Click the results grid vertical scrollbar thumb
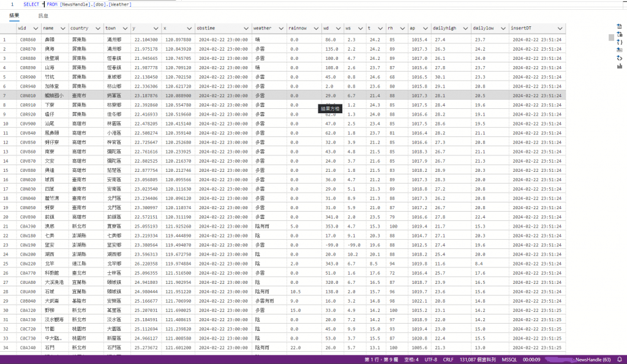The width and height of the screenshot is (627, 364). (x=611, y=37)
